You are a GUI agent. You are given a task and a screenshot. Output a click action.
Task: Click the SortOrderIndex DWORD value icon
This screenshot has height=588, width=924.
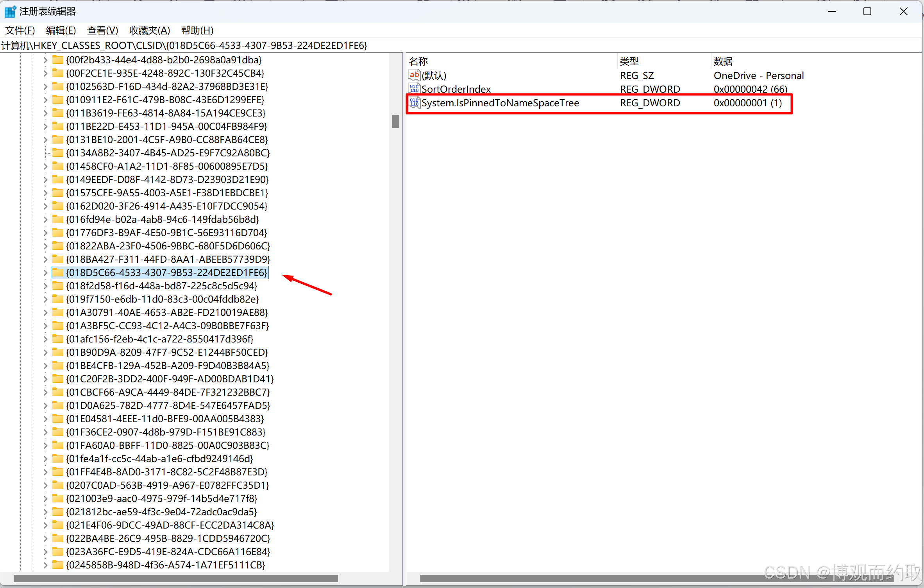[414, 89]
